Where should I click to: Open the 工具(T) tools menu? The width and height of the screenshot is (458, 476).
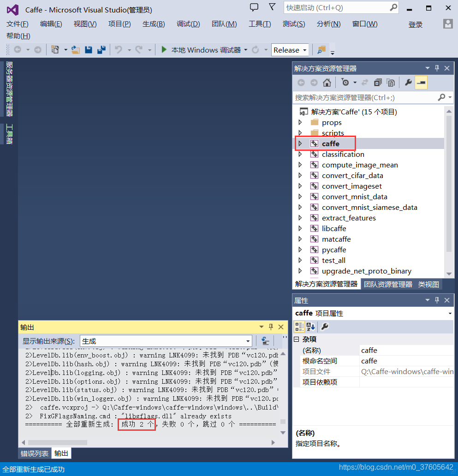(x=260, y=24)
